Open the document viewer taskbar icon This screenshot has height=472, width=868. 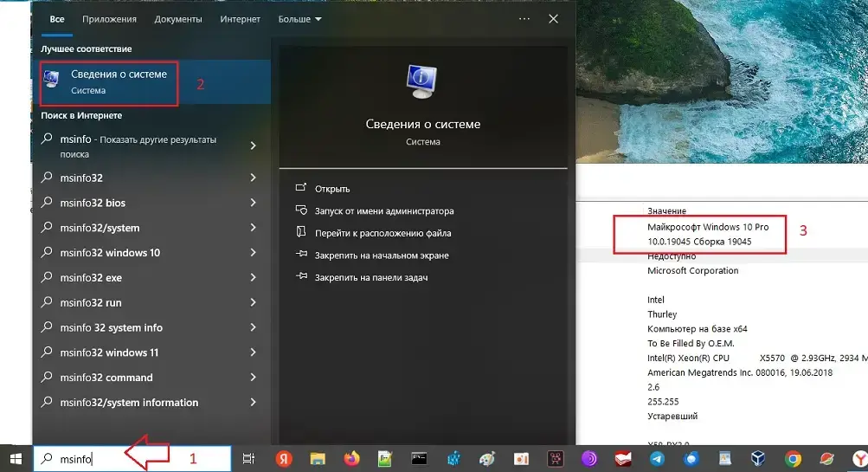724,459
